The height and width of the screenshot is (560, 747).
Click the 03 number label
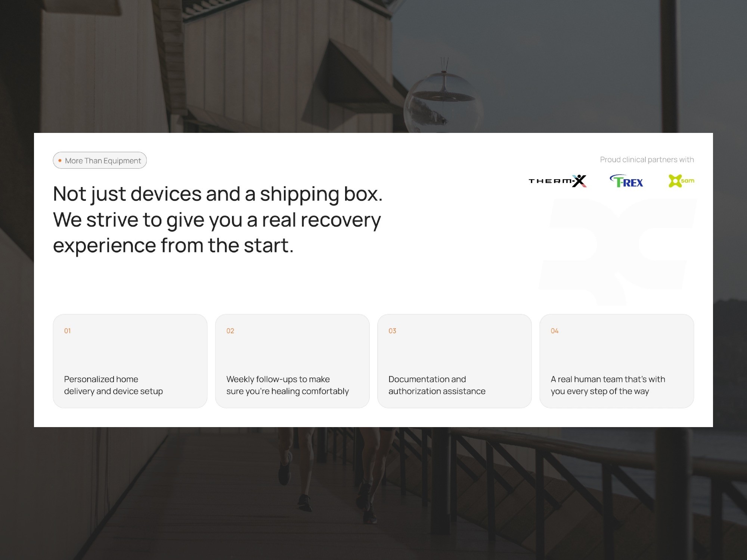click(392, 331)
